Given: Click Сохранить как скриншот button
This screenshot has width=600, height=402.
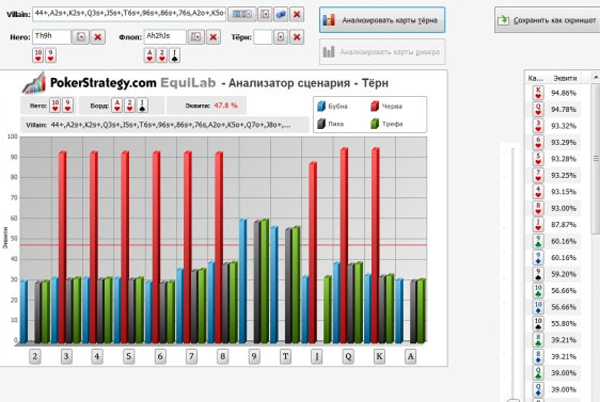Looking at the screenshot, I should [547, 20].
